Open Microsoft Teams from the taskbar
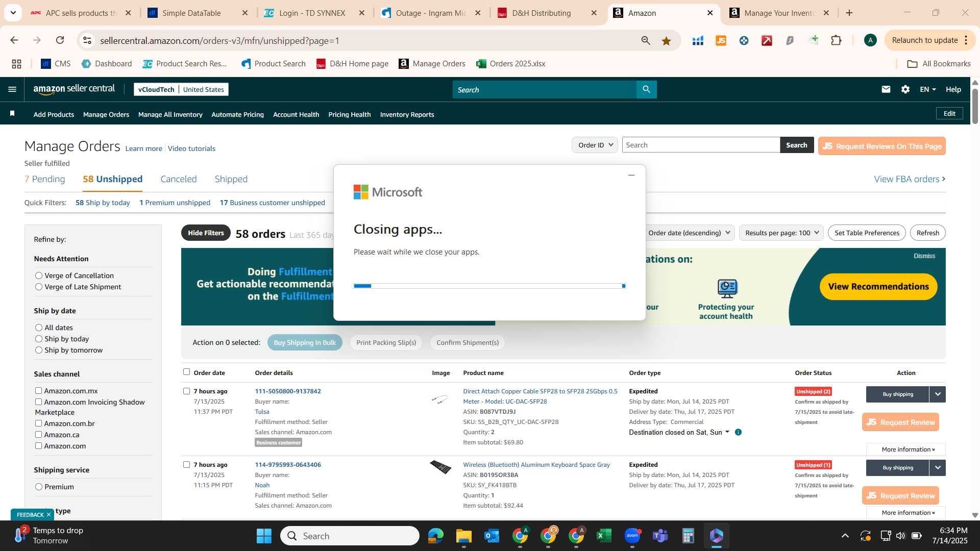 point(660,536)
